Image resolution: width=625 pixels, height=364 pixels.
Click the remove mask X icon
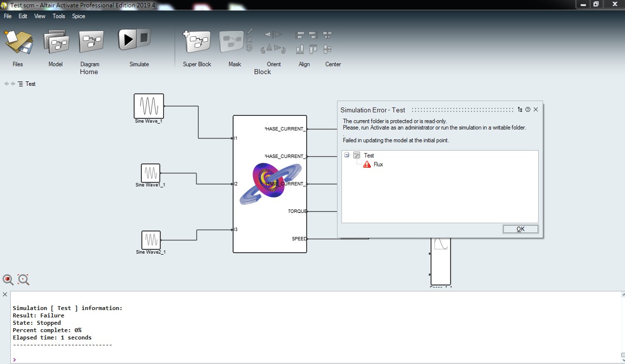249,40
